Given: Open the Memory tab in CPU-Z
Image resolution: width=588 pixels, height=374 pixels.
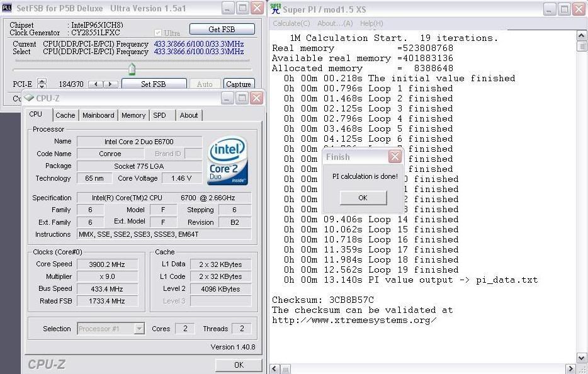Looking at the screenshot, I should point(133,115).
